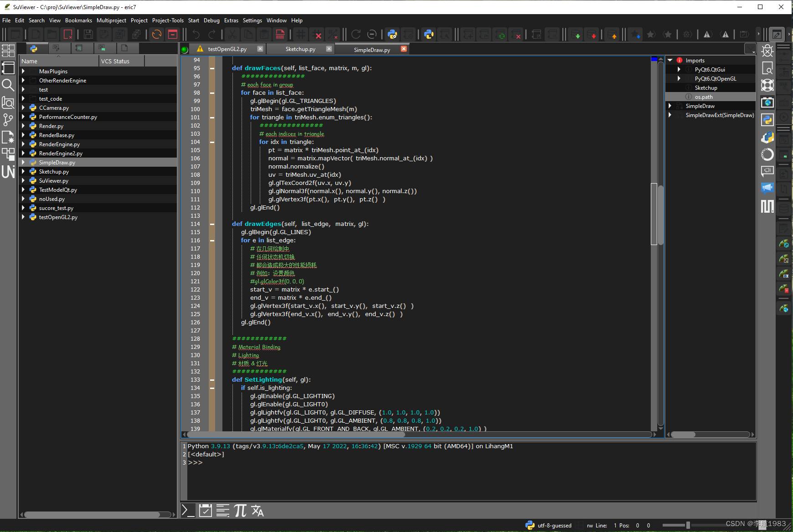Toggle fold marker at line 114
The image size is (793, 532).
212,224
